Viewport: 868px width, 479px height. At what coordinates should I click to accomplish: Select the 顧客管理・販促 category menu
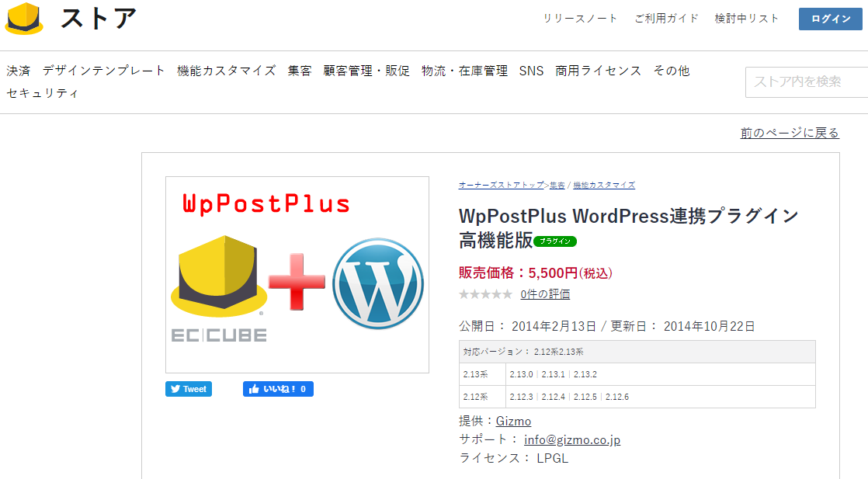(366, 71)
